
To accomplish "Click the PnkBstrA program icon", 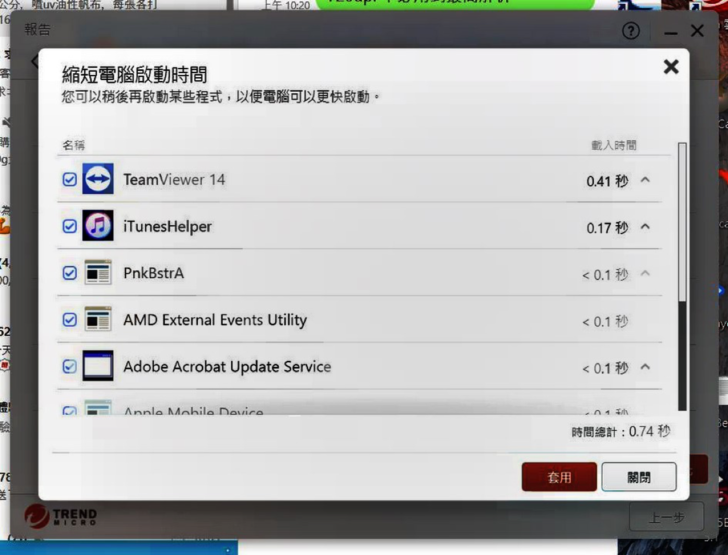I will click(x=98, y=272).
